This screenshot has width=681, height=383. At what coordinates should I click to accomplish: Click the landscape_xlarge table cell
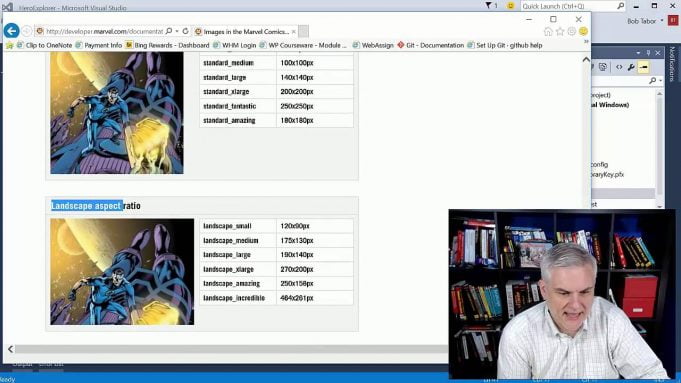pos(238,269)
